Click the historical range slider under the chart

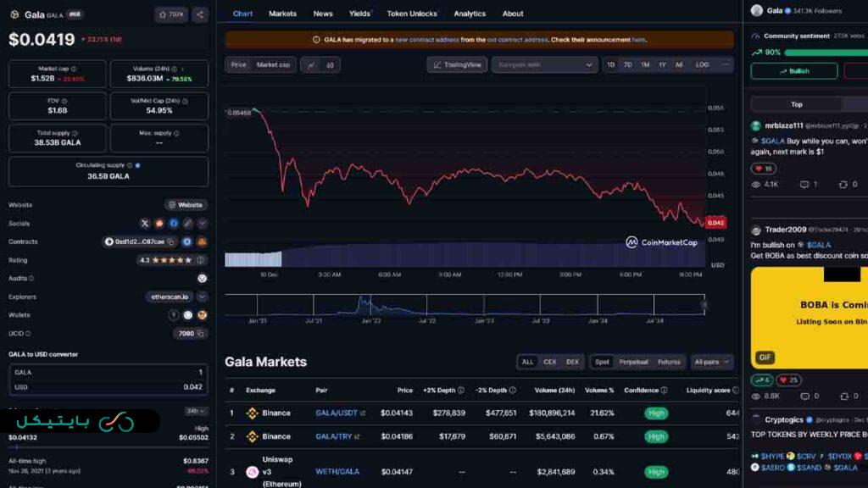click(x=465, y=304)
